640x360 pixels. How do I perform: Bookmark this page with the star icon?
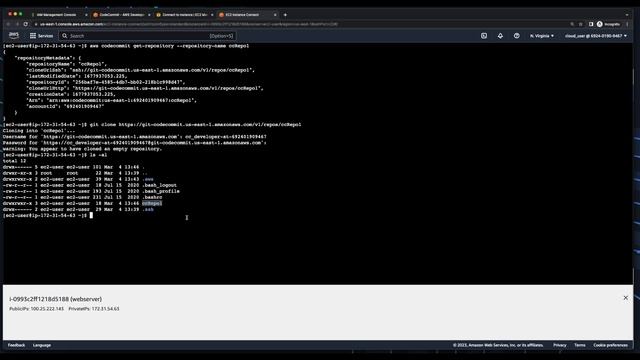pyautogui.click(x=581, y=24)
